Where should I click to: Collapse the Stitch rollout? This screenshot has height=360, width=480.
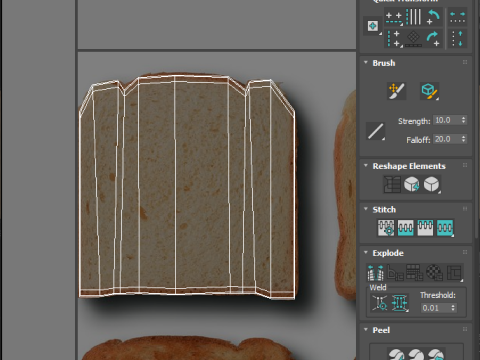click(x=366, y=209)
